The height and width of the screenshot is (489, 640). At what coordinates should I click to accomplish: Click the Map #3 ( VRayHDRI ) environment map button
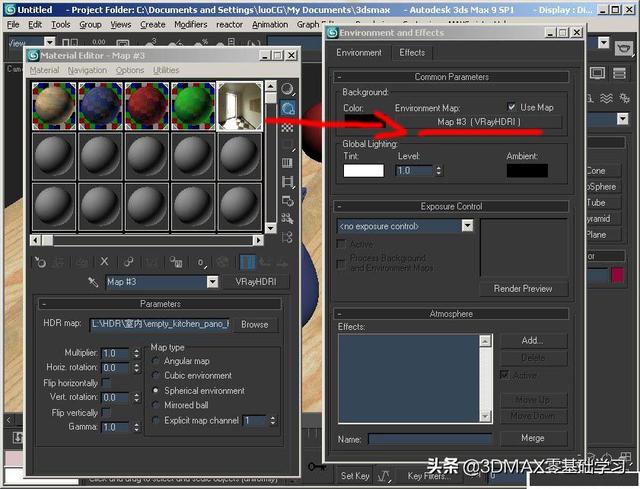(x=479, y=122)
